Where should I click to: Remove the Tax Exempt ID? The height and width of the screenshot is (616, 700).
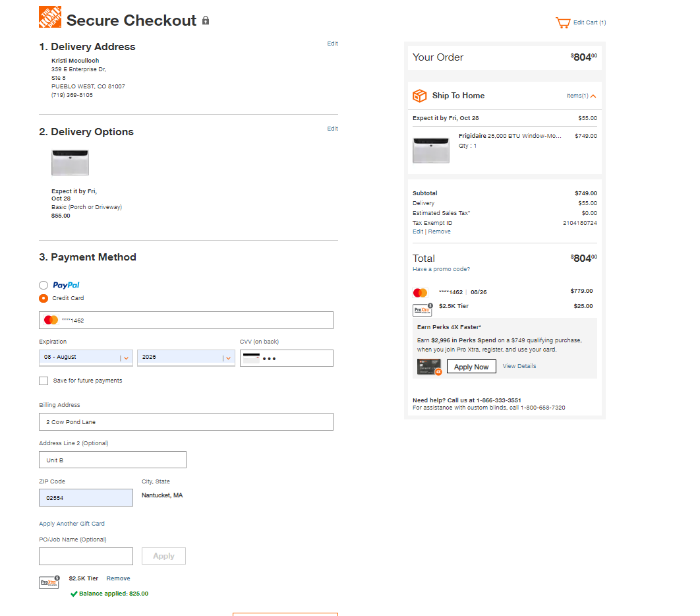tap(439, 231)
